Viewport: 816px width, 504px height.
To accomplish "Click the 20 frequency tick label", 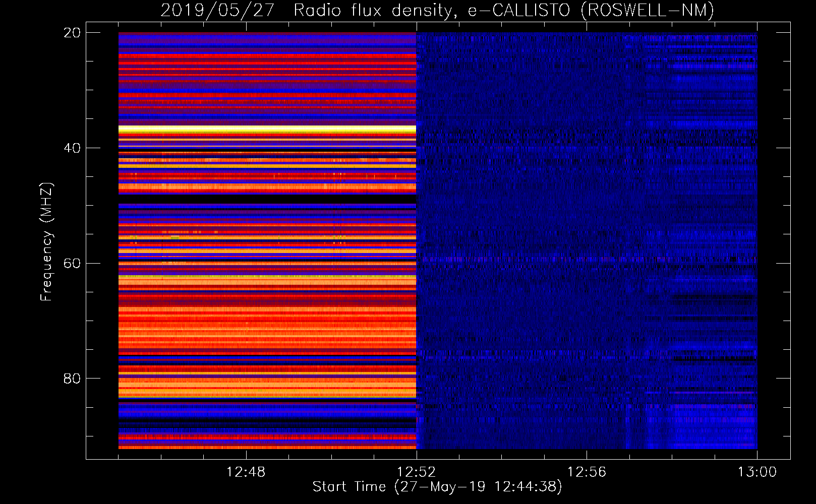I will pyautogui.click(x=72, y=33).
